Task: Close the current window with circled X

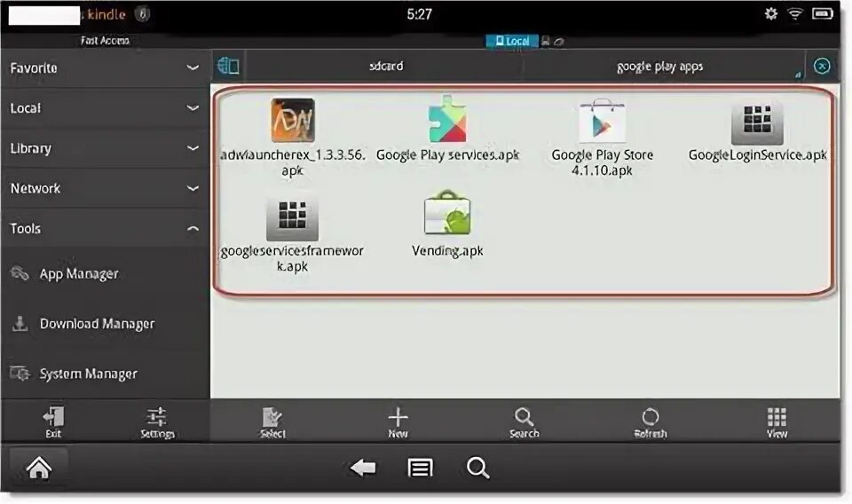Action: click(822, 67)
